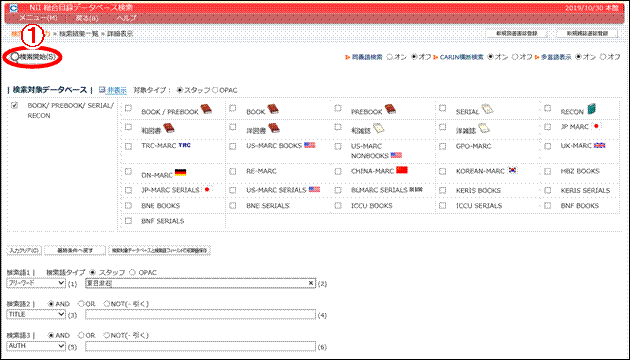Tick the ICCU SERIALS checkbox

pyautogui.click(x=442, y=205)
